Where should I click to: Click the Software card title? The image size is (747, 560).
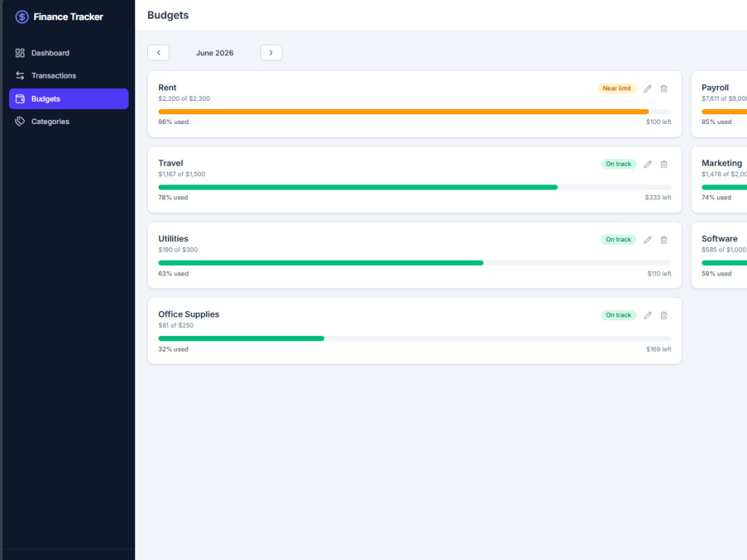click(x=719, y=239)
